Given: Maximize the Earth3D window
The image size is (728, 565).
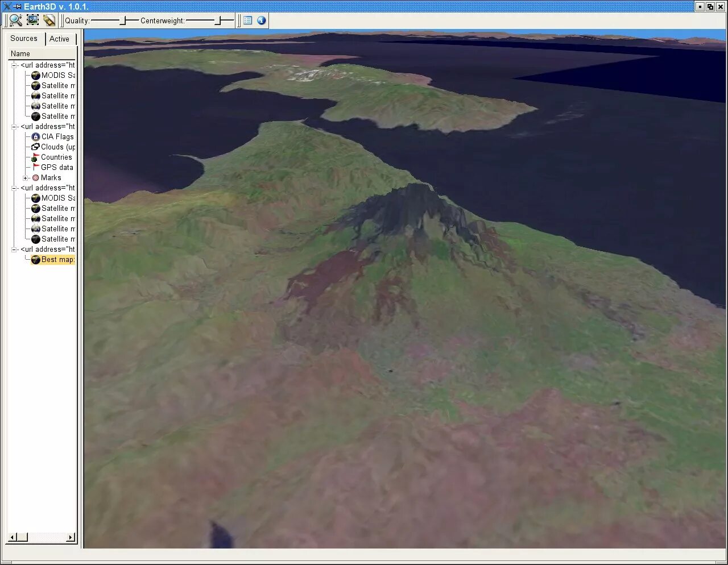Looking at the screenshot, I should click(x=710, y=7).
